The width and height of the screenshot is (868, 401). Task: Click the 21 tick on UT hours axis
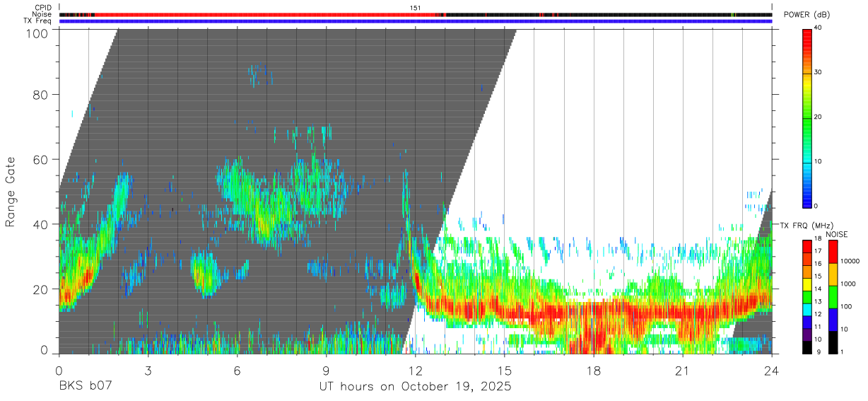point(682,371)
